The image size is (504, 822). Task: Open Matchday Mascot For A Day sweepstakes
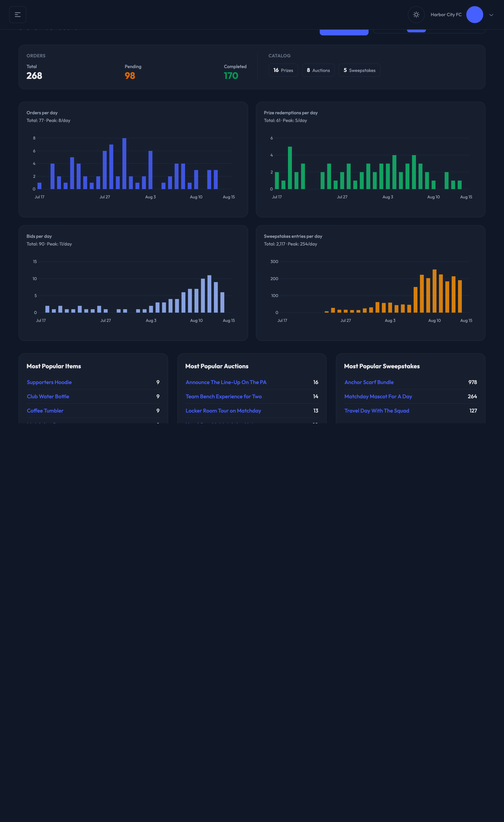378,396
